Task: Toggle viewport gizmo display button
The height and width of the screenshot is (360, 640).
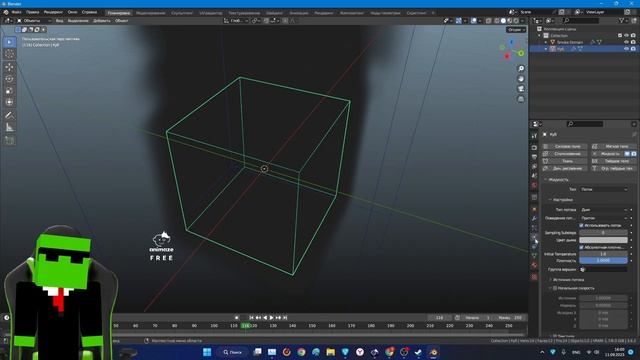Action: [459, 20]
